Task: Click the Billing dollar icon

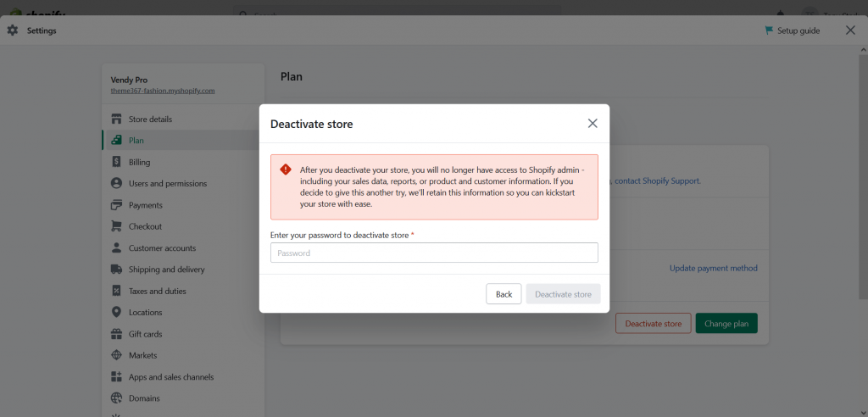Action: pos(116,162)
